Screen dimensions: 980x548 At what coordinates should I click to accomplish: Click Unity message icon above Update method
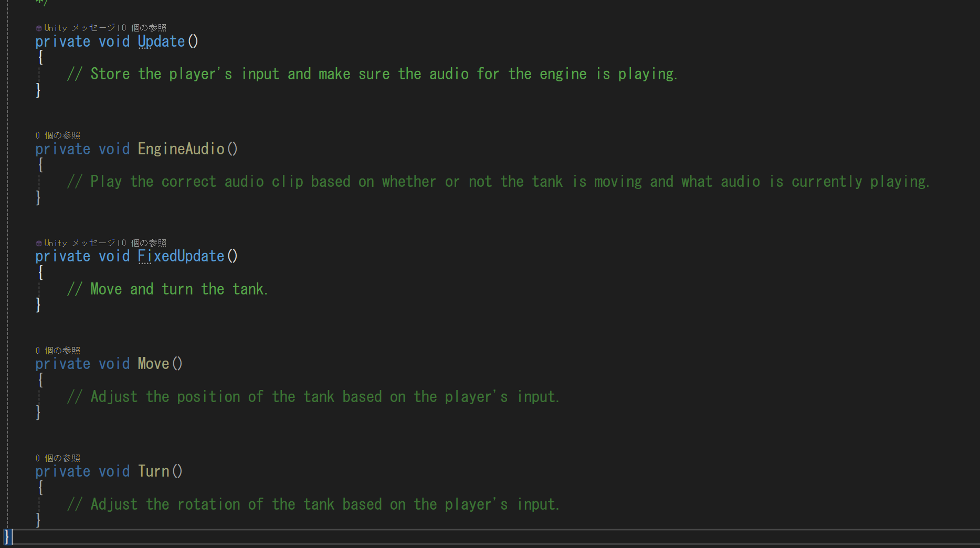pos(39,28)
